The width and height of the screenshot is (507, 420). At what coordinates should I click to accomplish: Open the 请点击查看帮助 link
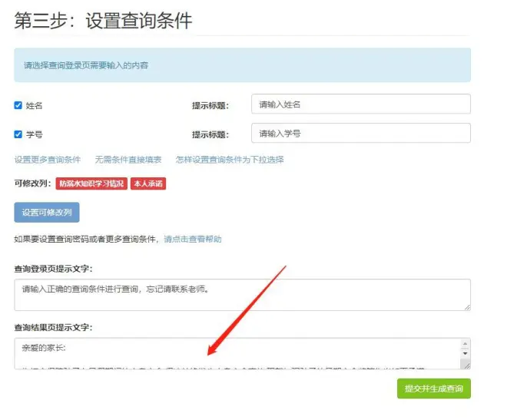193,239
